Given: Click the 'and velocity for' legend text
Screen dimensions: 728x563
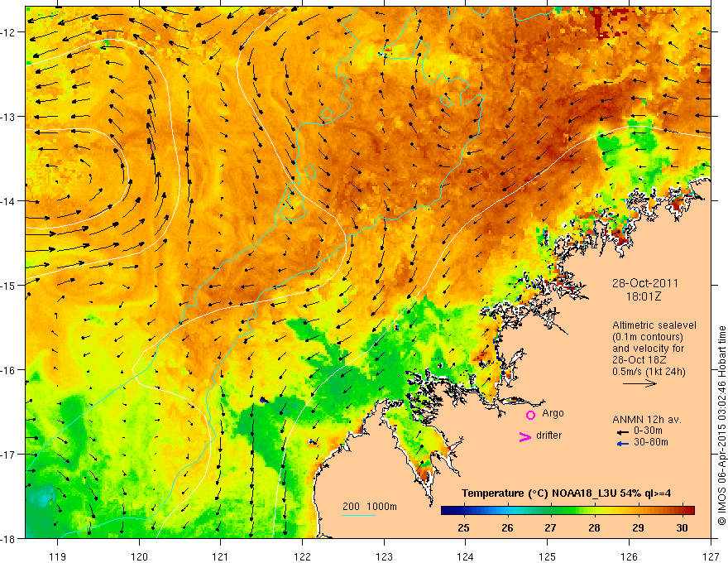Looking at the screenshot, I should (648, 349).
